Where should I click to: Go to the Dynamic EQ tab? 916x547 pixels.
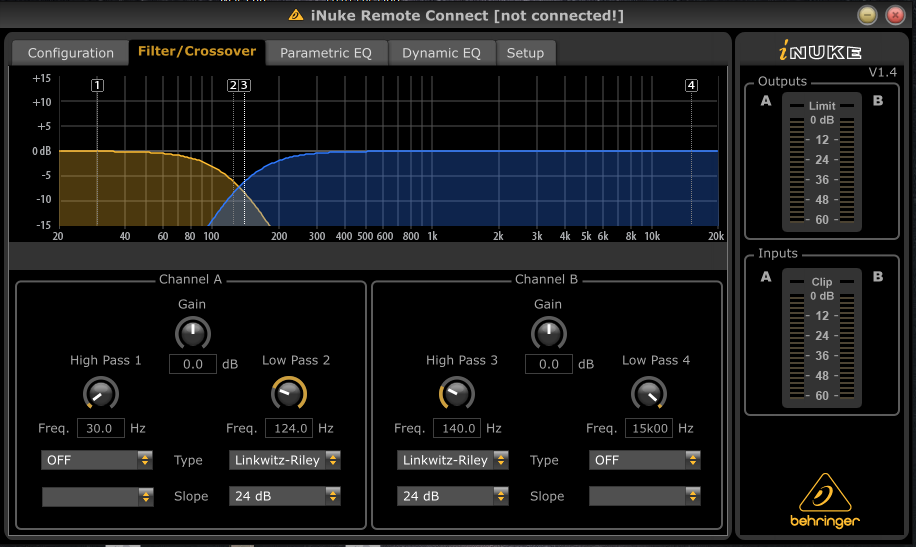[x=441, y=53]
